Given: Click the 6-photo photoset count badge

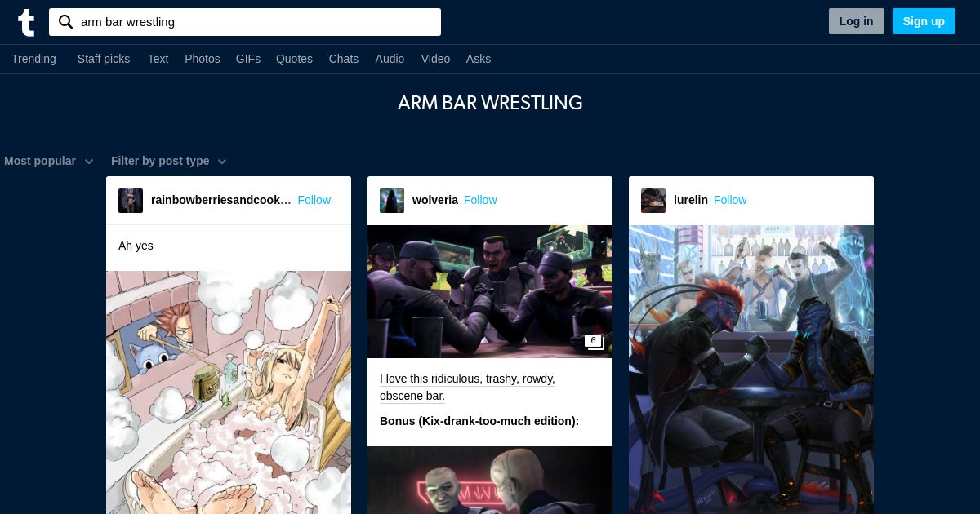Looking at the screenshot, I should click(594, 342).
